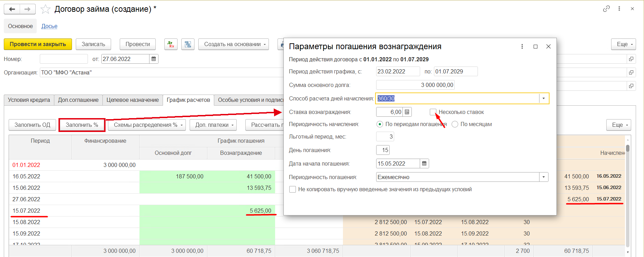644x257 pixels.
Task: Open calculator for Ставка вознаграждения field
Action: point(407,112)
